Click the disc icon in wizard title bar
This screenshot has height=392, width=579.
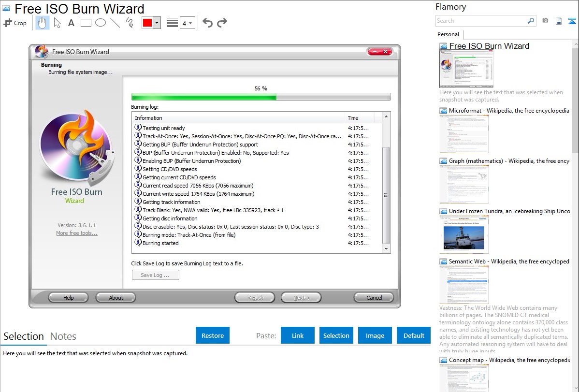[x=42, y=52]
